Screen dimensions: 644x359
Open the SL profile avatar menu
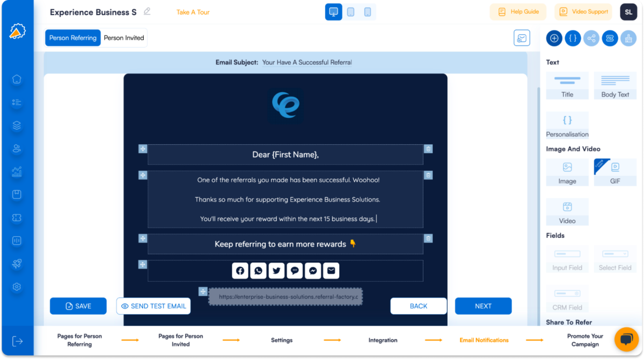click(628, 11)
